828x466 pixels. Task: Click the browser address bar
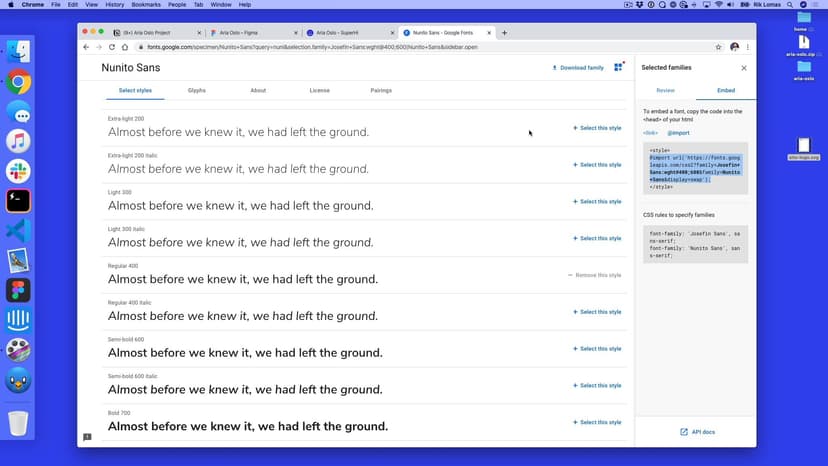point(400,47)
